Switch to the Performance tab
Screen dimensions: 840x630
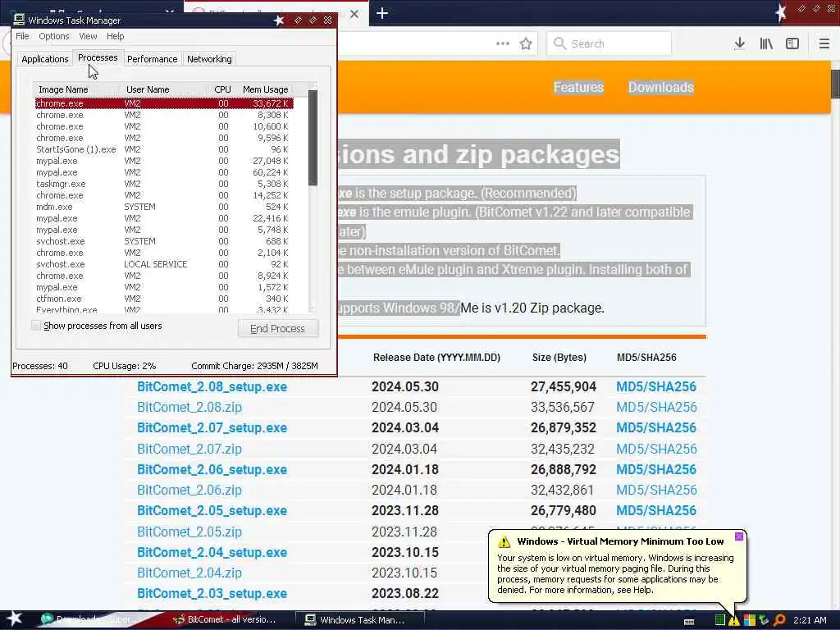[x=152, y=59]
